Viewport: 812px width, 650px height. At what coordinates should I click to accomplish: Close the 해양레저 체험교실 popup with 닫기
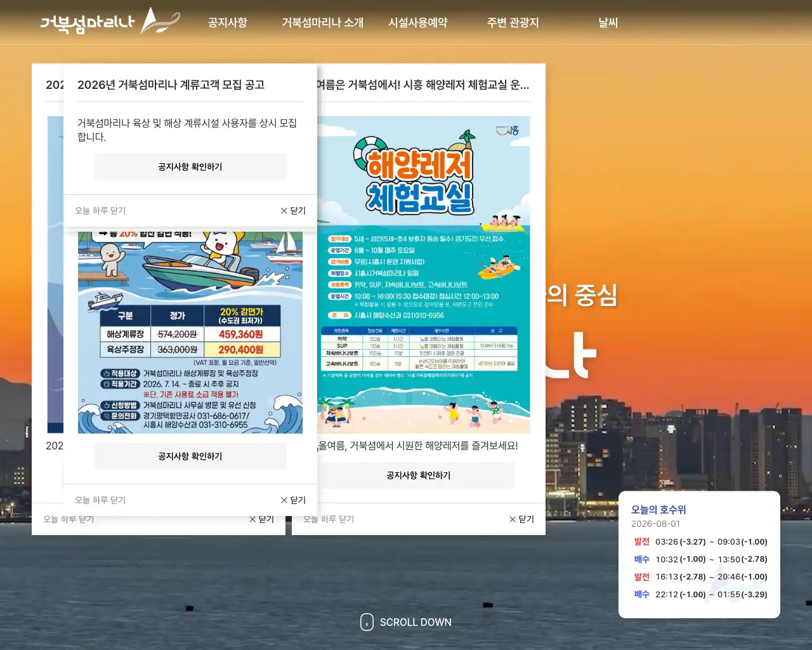pos(521,519)
